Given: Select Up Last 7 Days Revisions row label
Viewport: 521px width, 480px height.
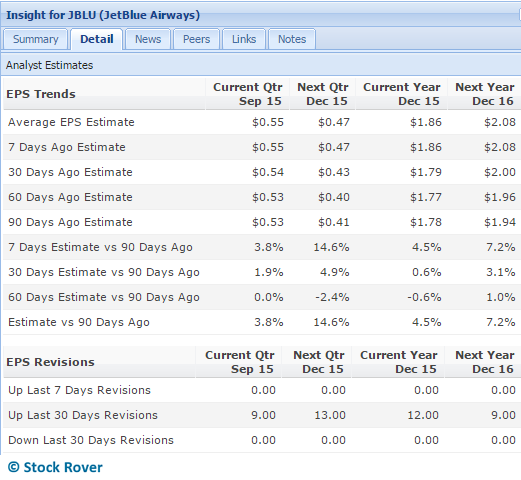Looking at the screenshot, I should (79, 390).
